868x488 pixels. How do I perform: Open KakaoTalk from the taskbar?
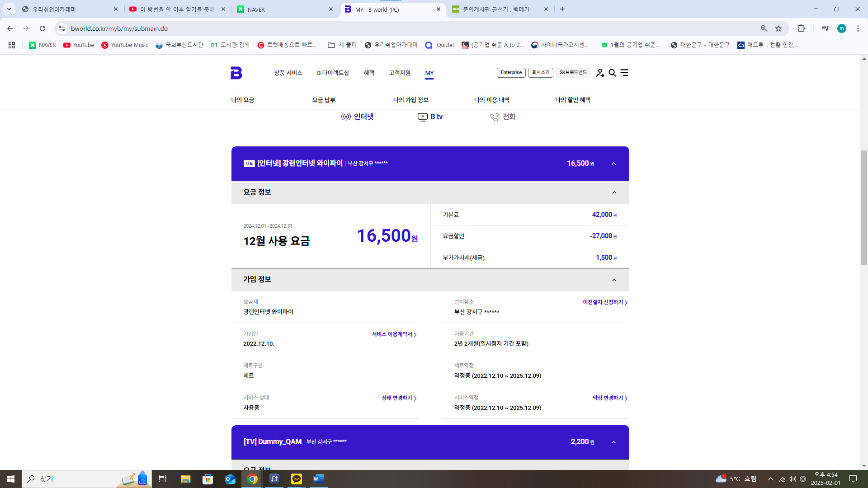[x=297, y=479]
